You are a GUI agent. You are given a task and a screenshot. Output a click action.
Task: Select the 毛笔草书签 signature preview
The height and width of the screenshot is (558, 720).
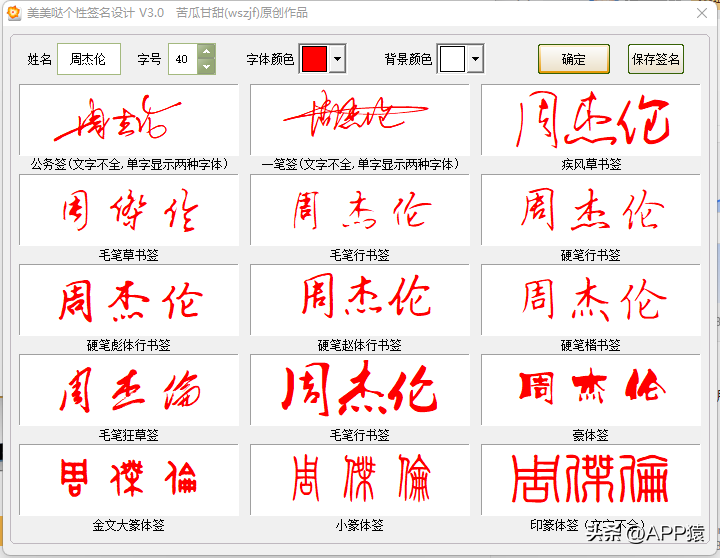coord(129,210)
